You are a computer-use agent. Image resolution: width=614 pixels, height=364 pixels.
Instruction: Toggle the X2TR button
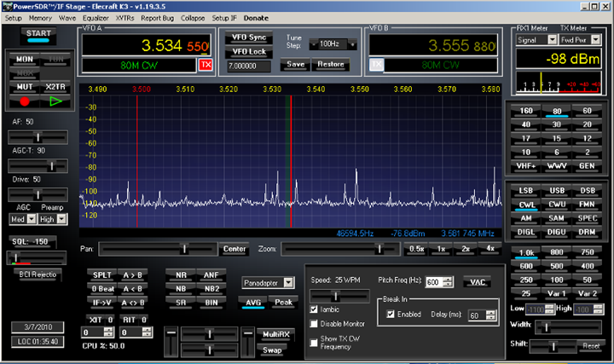pyautogui.click(x=55, y=87)
